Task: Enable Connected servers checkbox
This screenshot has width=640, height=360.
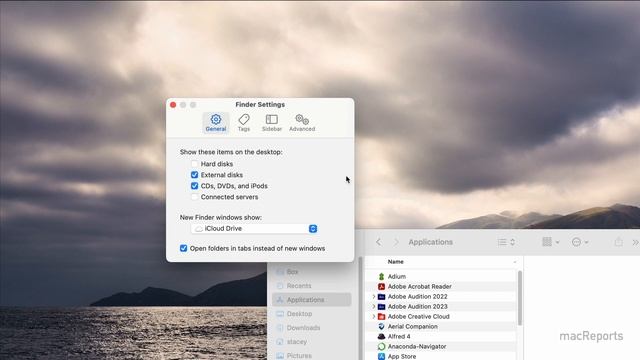Action: tap(194, 197)
